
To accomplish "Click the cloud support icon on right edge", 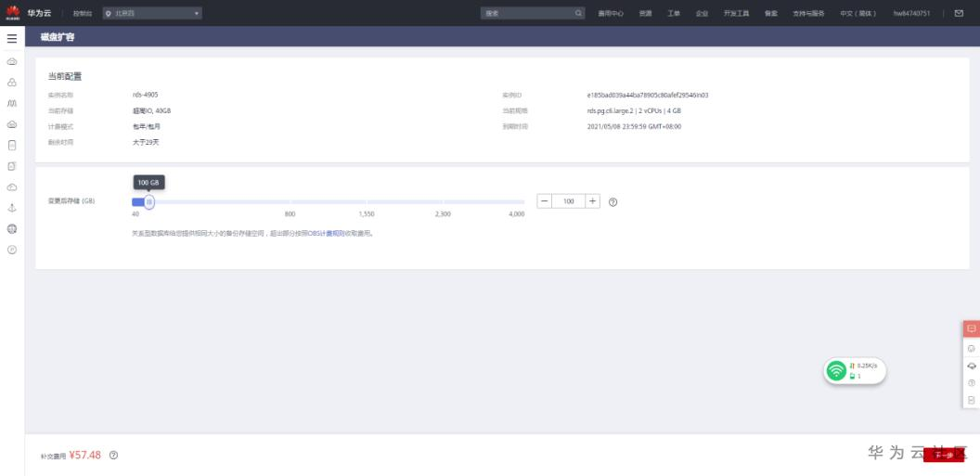I will point(972,367).
